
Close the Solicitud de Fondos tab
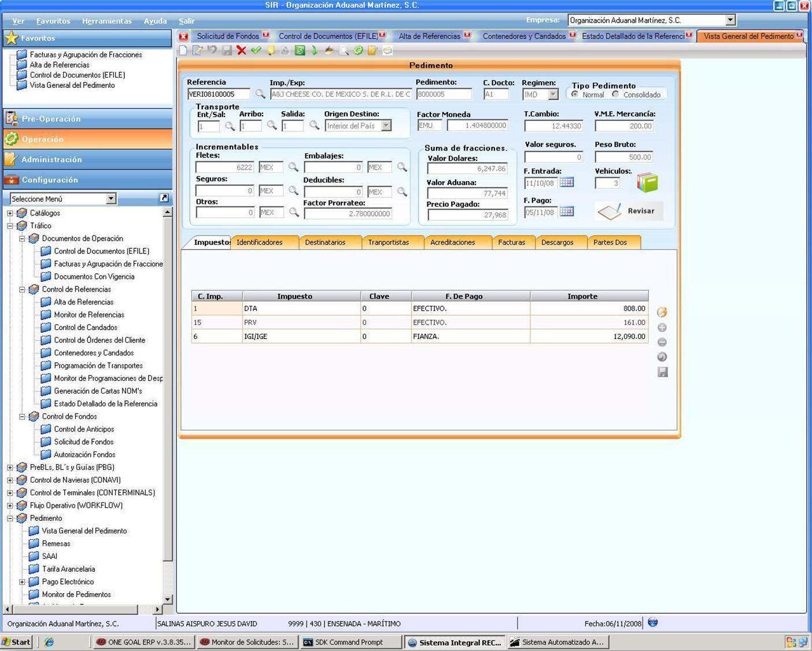265,35
